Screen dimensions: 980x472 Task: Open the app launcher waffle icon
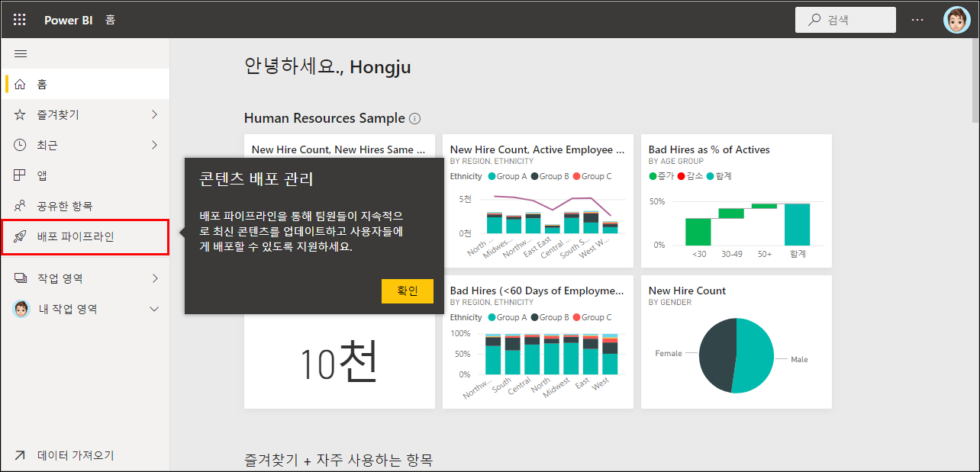pos(20,21)
